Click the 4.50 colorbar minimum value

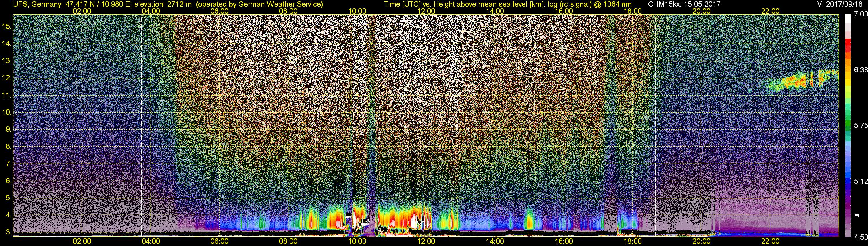pos(861,237)
